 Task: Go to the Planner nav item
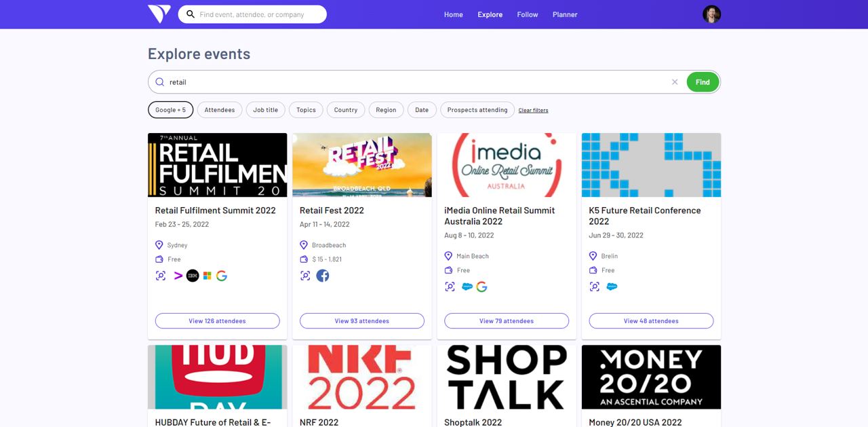(x=565, y=14)
